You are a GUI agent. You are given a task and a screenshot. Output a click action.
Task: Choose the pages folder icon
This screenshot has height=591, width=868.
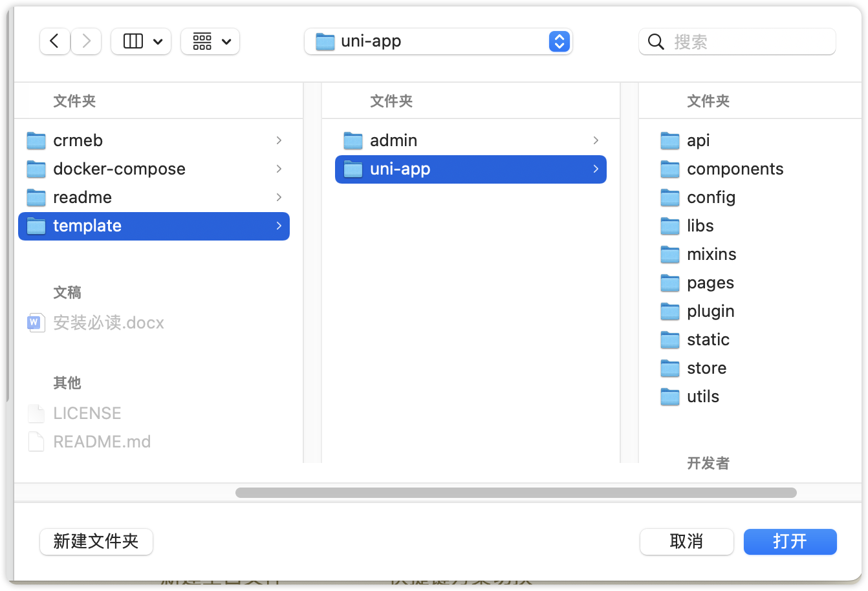click(670, 283)
